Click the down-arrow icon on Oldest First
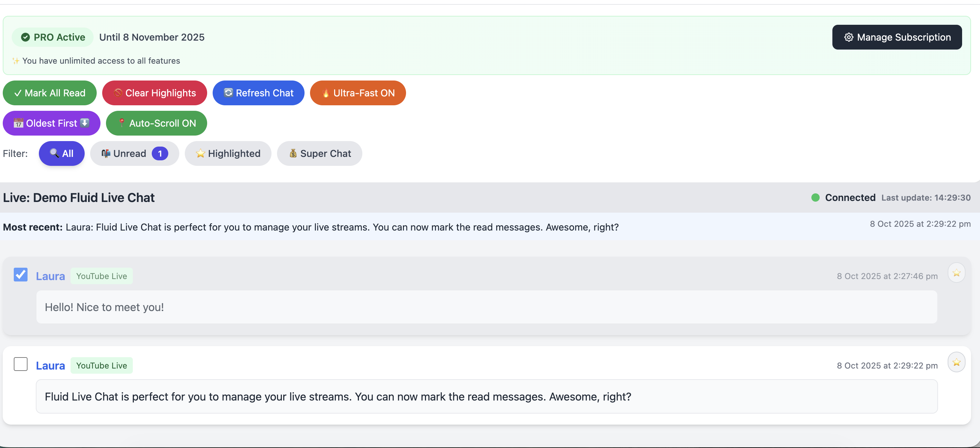Viewport: 980px width, 448px height. coord(85,123)
